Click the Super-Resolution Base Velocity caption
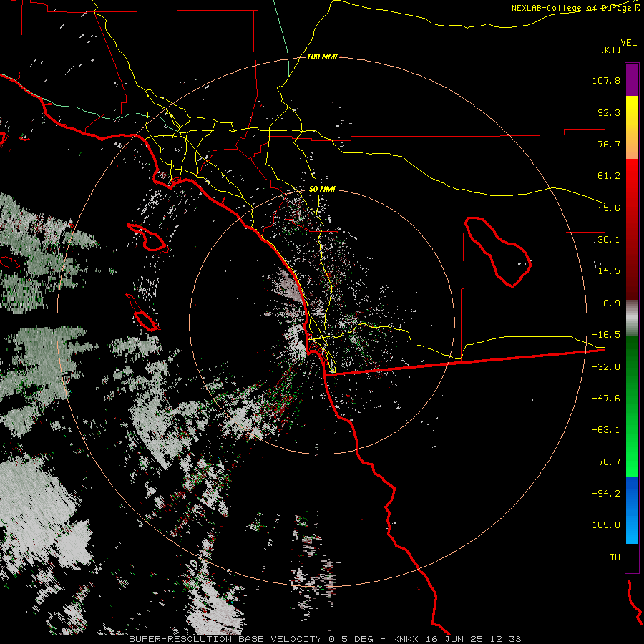 click(x=325, y=639)
